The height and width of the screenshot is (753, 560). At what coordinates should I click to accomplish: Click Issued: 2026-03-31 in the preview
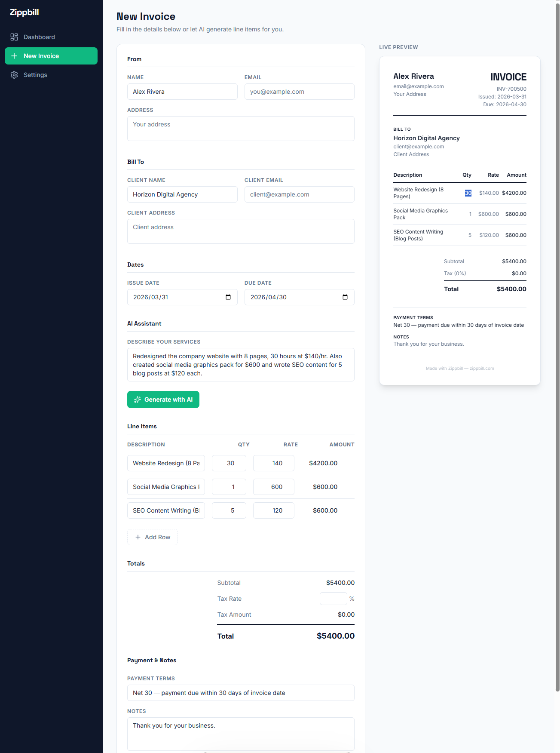point(502,97)
